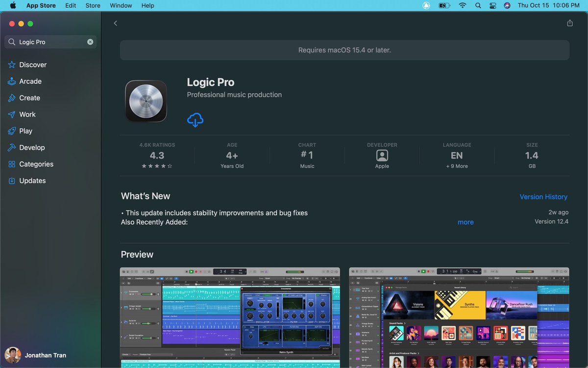Open the Store menu
Image resolution: width=588 pixels, height=368 pixels.
(93, 5)
